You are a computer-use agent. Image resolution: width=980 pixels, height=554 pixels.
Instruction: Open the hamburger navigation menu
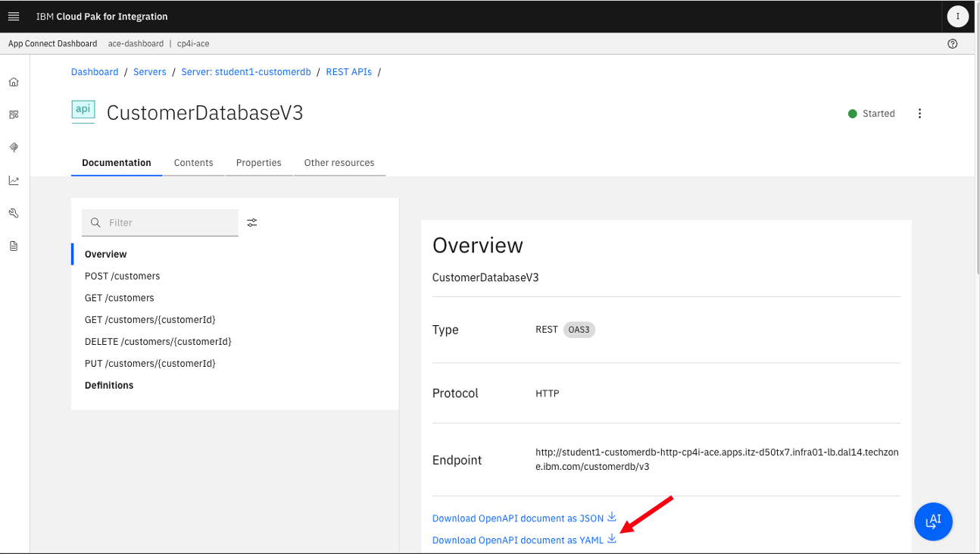click(x=14, y=17)
